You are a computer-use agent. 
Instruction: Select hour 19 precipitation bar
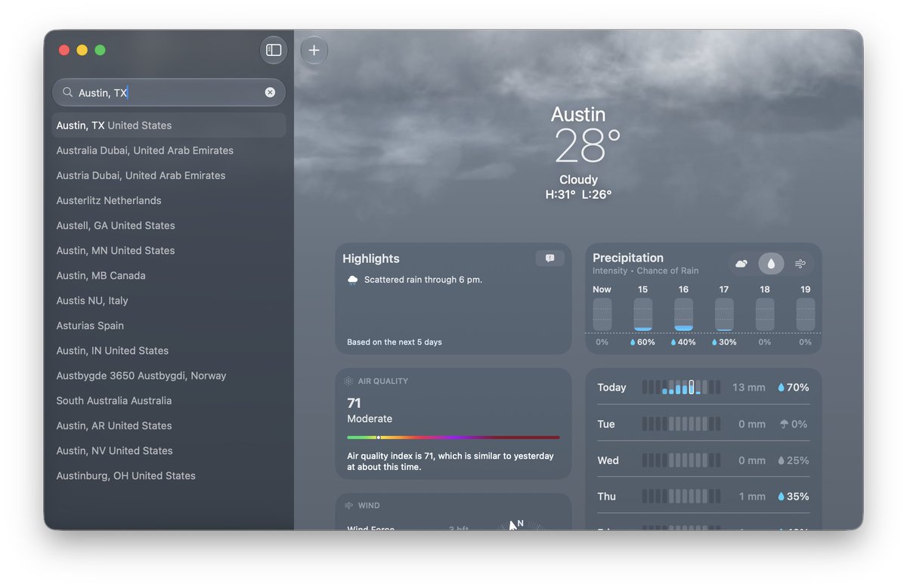pos(806,314)
